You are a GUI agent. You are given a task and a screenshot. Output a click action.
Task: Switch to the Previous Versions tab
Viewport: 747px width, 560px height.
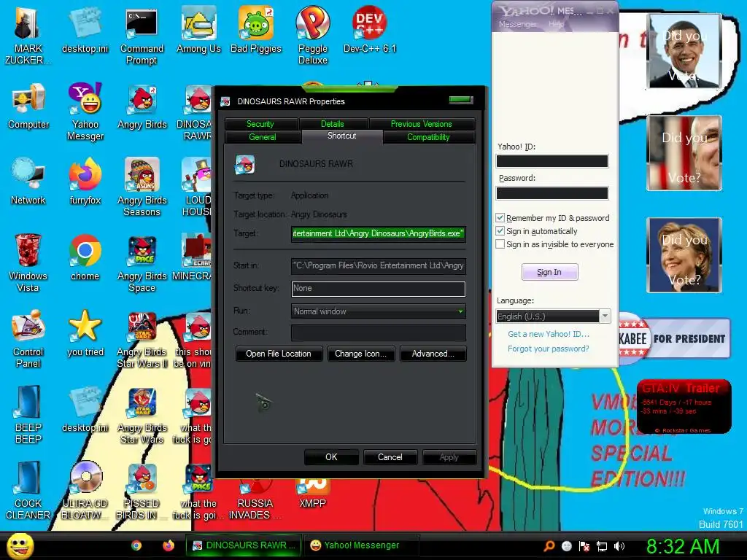point(422,124)
